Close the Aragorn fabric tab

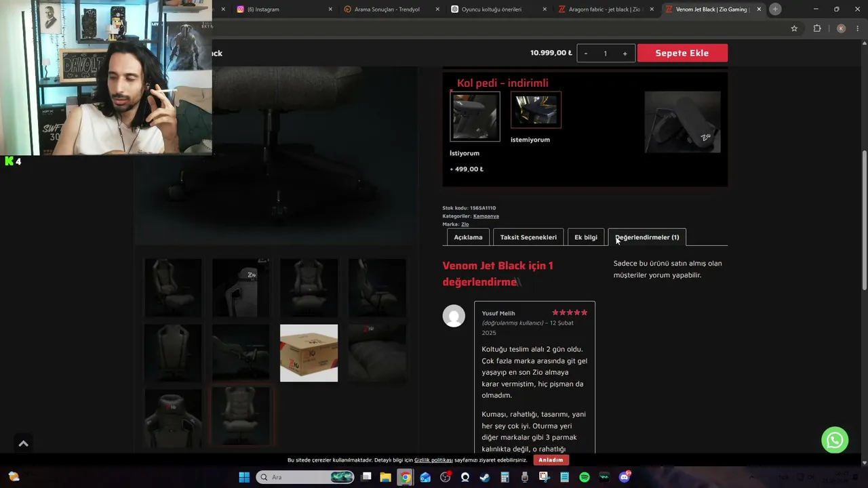click(x=652, y=9)
